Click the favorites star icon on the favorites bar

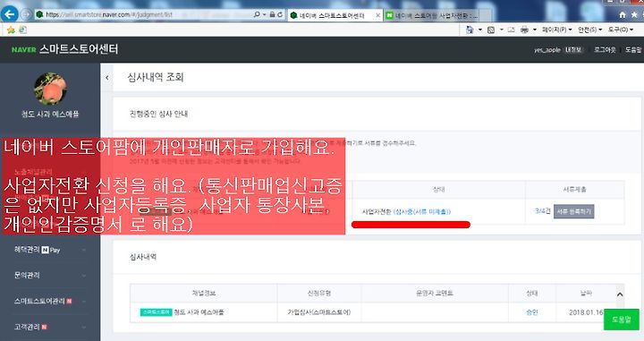[11, 30]
